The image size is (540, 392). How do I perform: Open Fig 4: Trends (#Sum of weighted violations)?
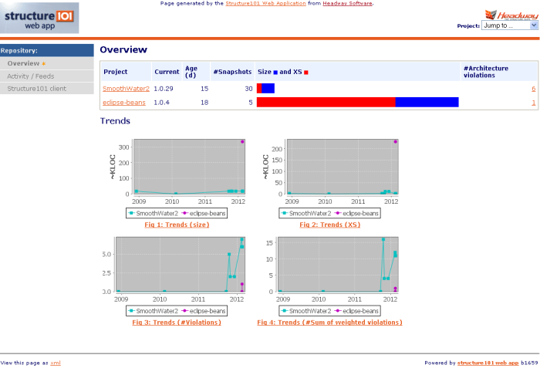[x=329, y=323]
